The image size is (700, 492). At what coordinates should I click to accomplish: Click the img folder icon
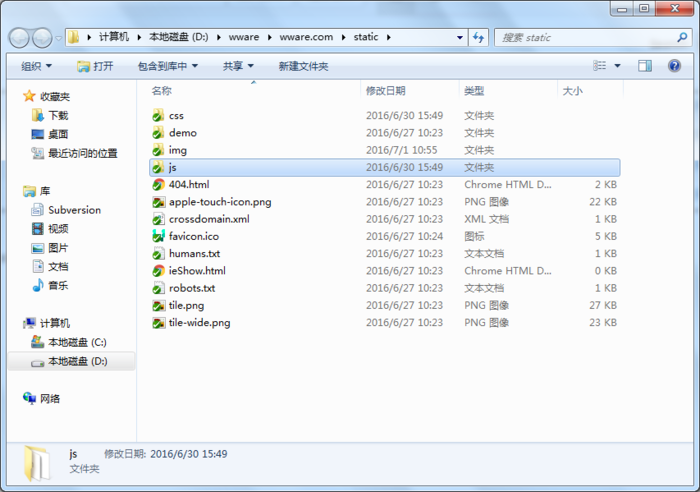[x=158, y=150]
